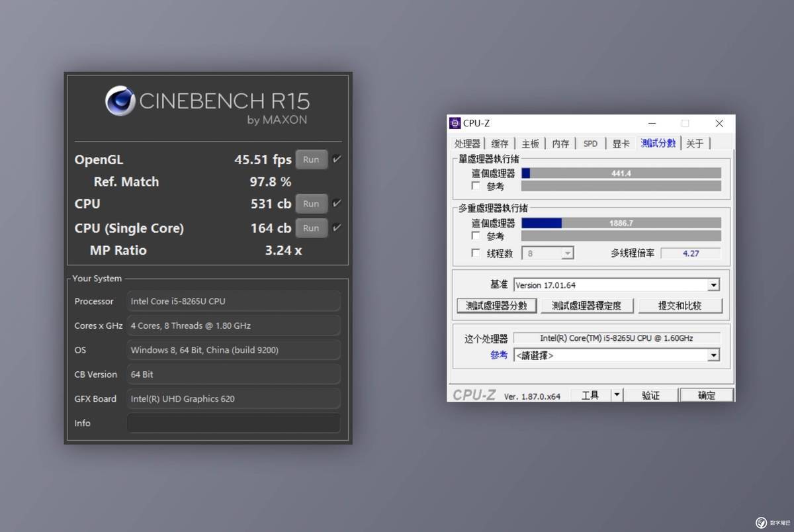Click the 提交和比較 button

click(680, 306)
